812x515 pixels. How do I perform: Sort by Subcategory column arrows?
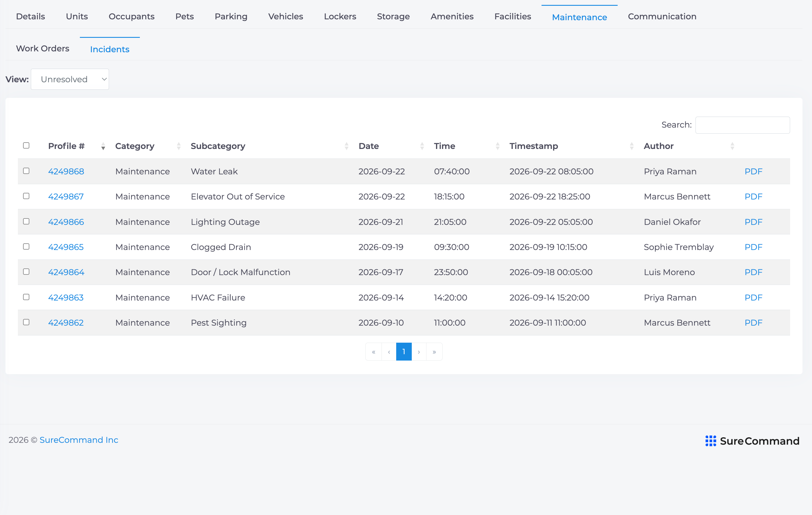click(x=347, y=146)
